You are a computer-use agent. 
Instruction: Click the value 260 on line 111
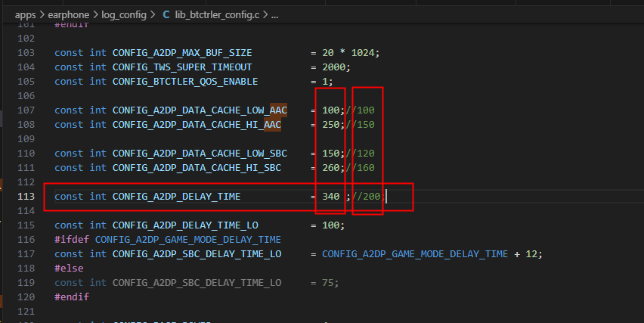coord(331,168)
